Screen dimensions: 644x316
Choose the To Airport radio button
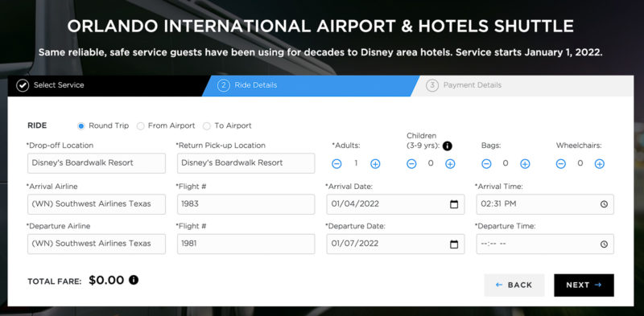coord(207,126)
